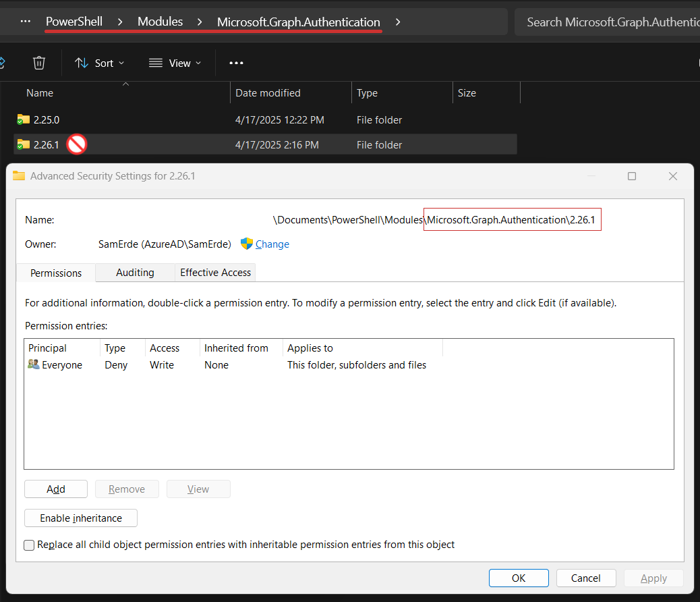
Task: Click the shield icon beside Change
Action: tap(246, 244)
